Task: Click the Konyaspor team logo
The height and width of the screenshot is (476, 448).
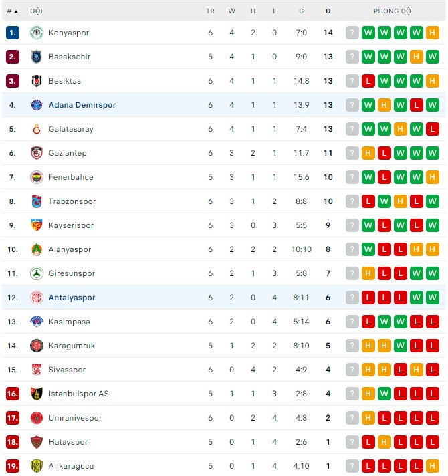Action: pos(36,33)
